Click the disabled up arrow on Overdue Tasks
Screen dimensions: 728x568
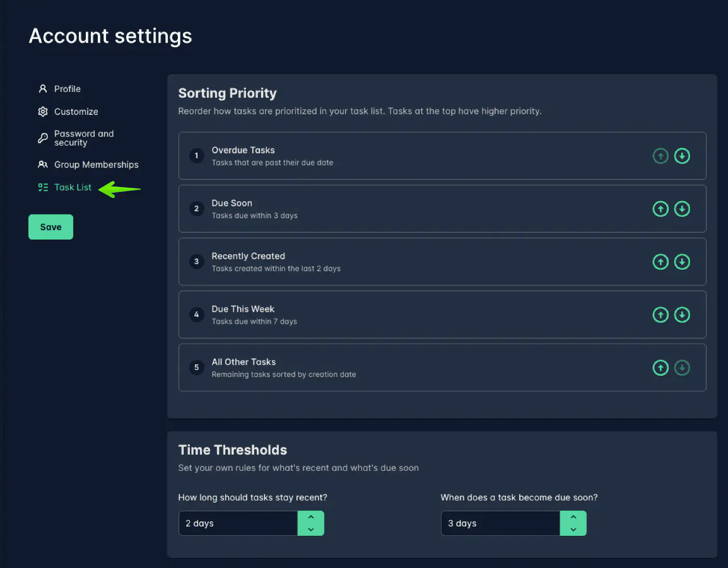coord(660,156)
